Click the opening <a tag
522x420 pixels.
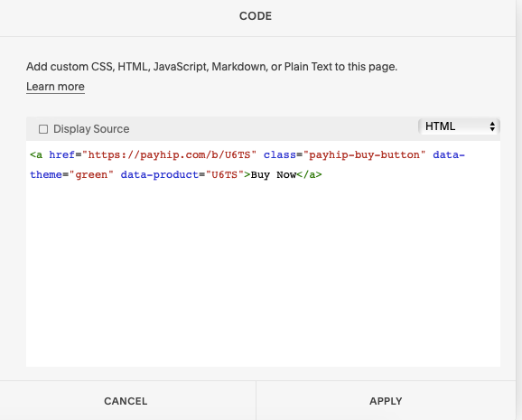(36, 154)
